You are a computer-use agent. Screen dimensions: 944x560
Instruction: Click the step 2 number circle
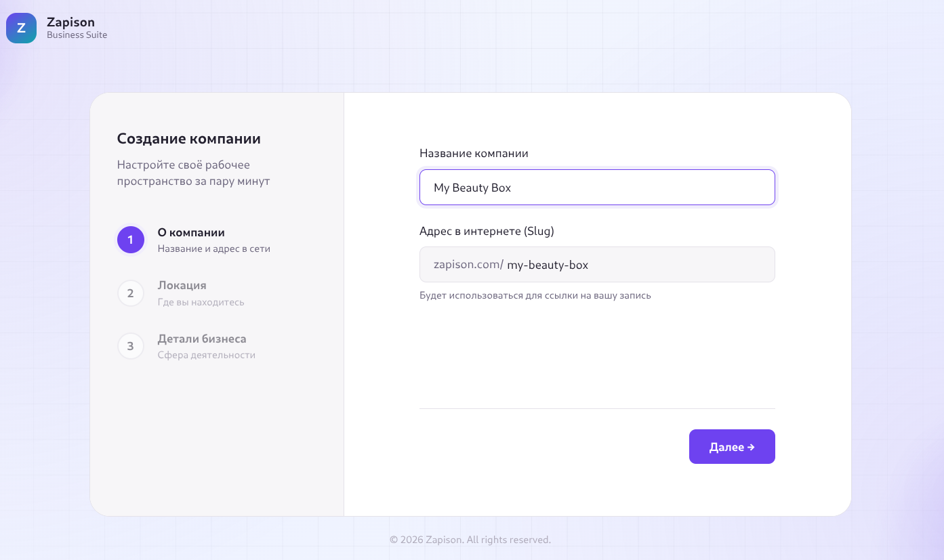131,293
